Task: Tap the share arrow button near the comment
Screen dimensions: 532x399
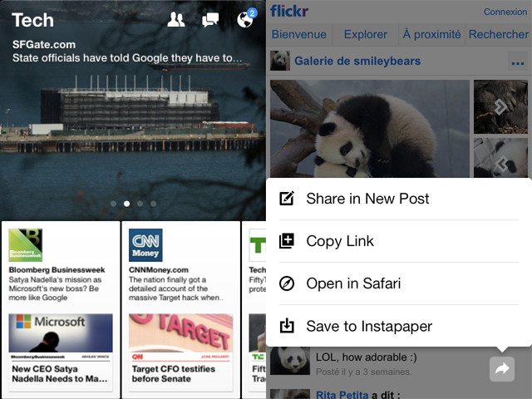Action: tap(502, 369)
